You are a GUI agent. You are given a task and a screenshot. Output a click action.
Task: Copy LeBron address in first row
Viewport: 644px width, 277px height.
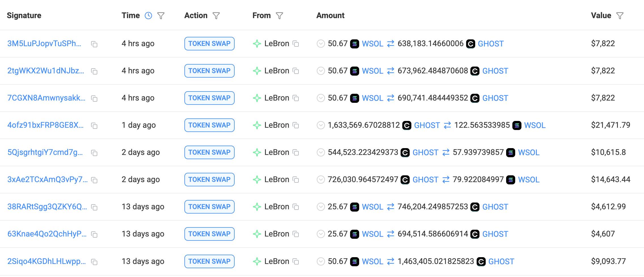(x=296, y=44)
